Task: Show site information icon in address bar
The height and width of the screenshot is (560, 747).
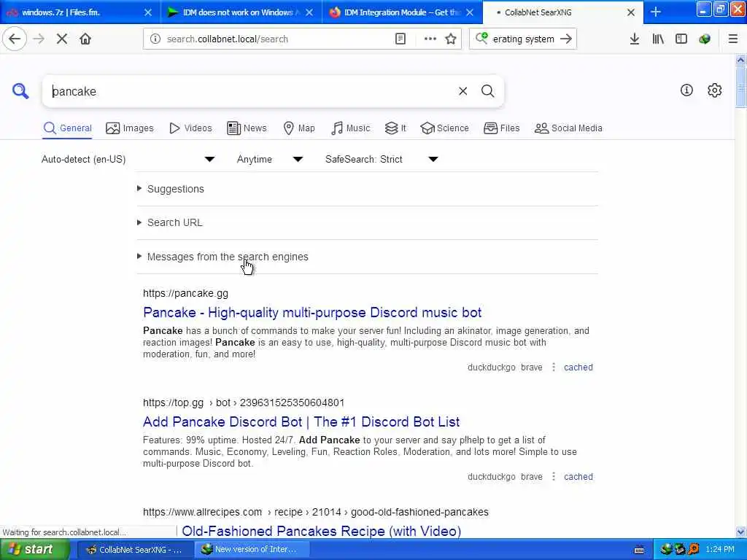Action: 155,39
